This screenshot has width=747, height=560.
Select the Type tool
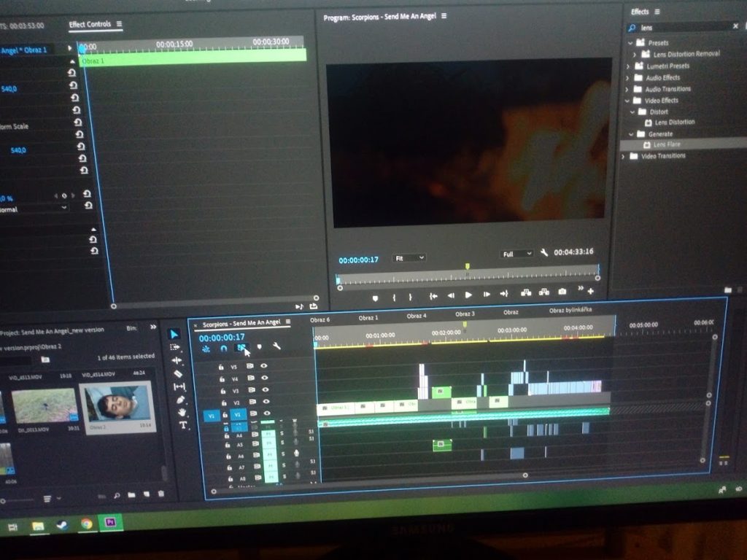click(182, 425)
